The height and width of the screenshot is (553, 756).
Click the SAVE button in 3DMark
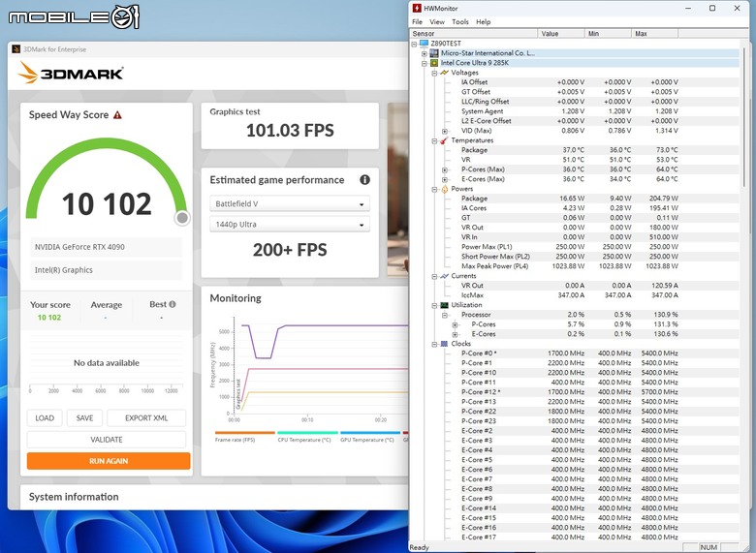[x=84, y=418]
